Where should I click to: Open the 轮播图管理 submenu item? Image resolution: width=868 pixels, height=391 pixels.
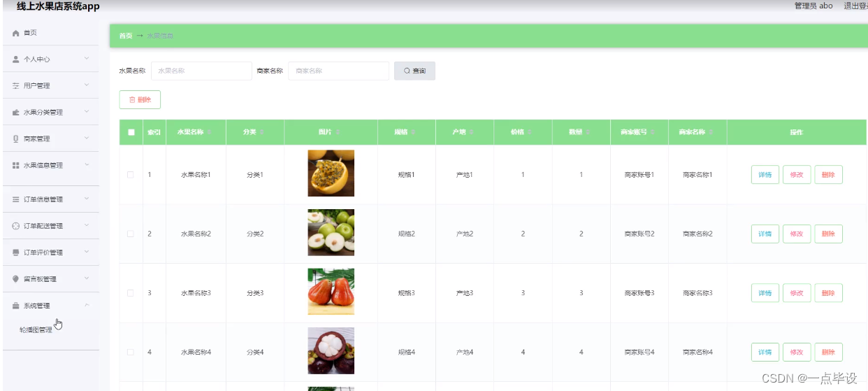[36, 330]
